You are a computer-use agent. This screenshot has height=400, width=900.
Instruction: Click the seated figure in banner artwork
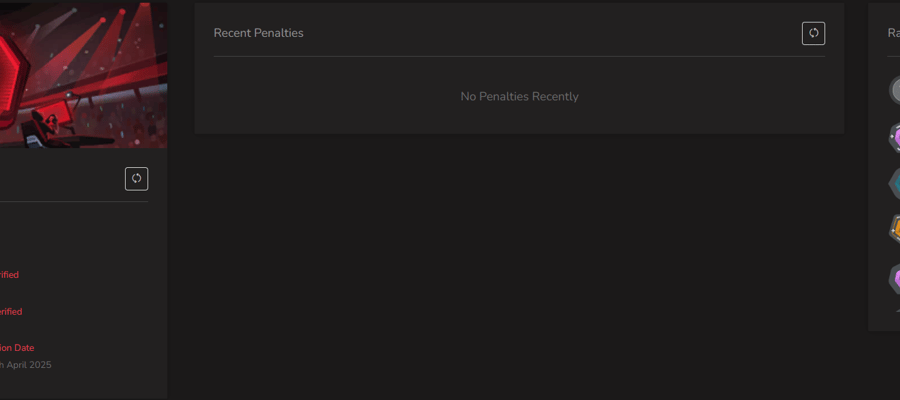click(48, 125)
